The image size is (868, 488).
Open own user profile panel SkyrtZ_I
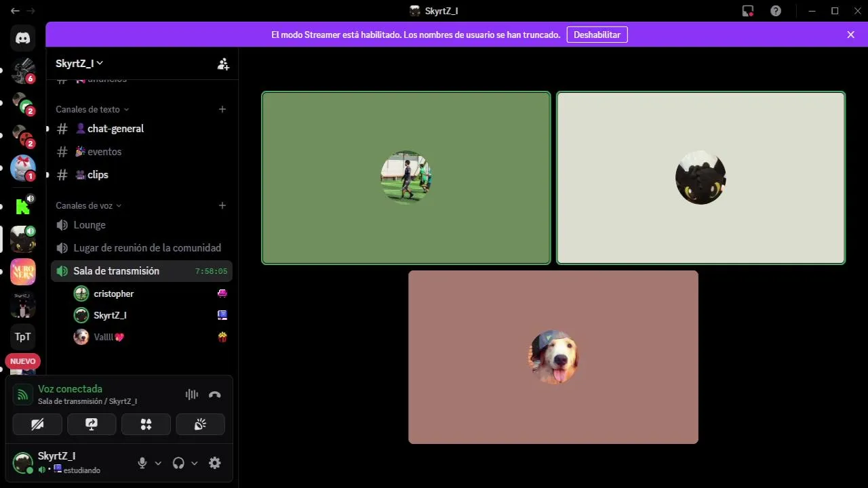point(69,463)
